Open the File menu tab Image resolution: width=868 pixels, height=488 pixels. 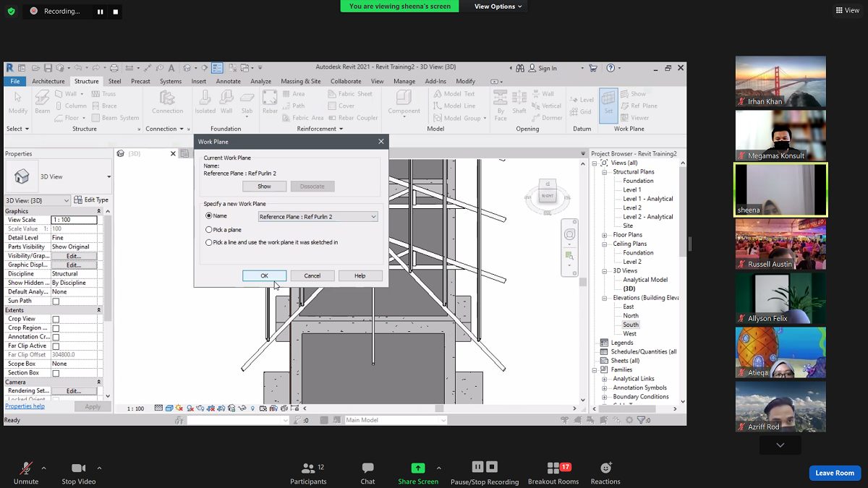(15, 82)
